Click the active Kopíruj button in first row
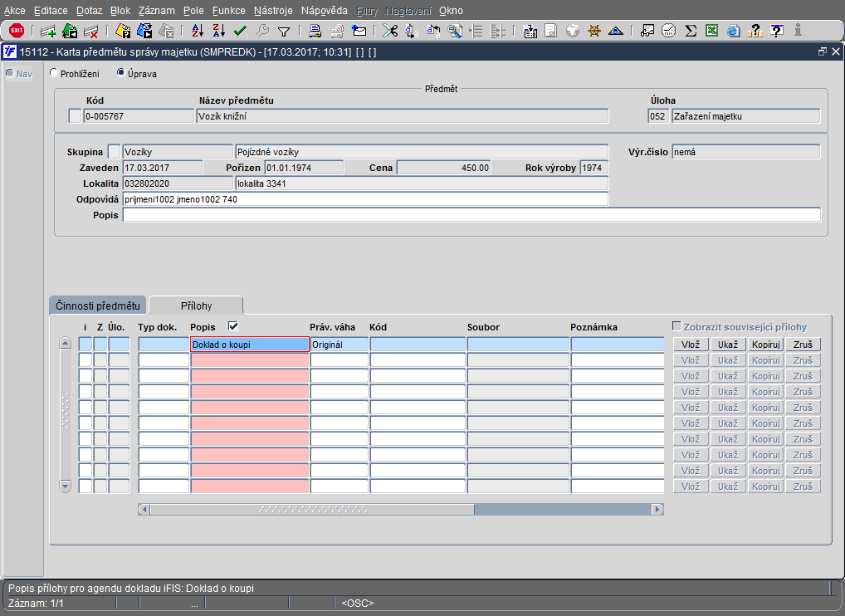The height and width of the screenshot is (616, 845). pyautogui.click(x=766, y=345)
